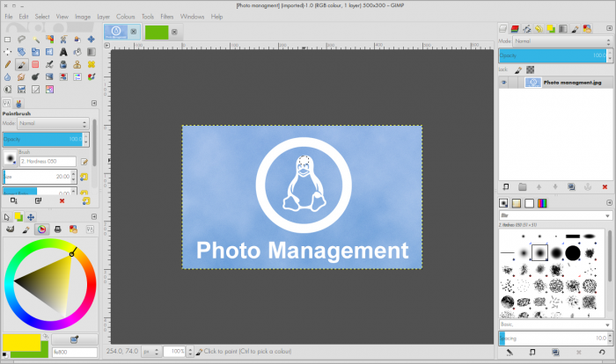Image resolution: width=616 pixels, height=364 pixels.
Task: Switch colour selector to Scales mode
Action: pyautogui.click(x=90, y=229)
